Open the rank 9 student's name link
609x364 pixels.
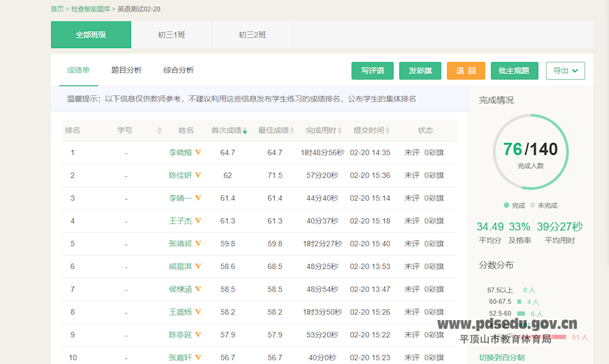coord(180,335)
